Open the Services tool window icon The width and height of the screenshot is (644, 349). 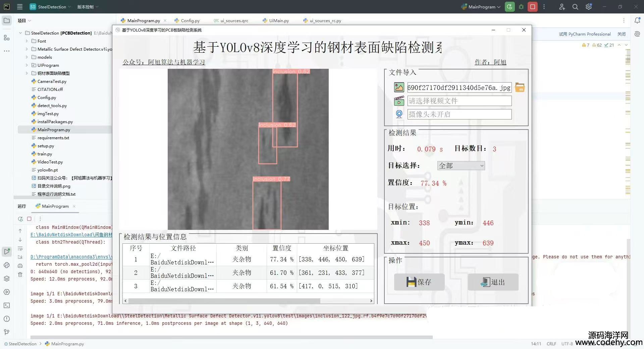tap(6, 292)
